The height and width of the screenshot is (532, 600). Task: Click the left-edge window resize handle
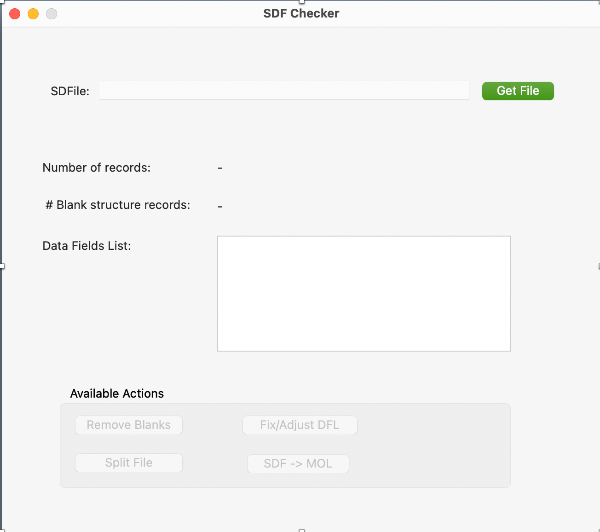click(2, 266)
